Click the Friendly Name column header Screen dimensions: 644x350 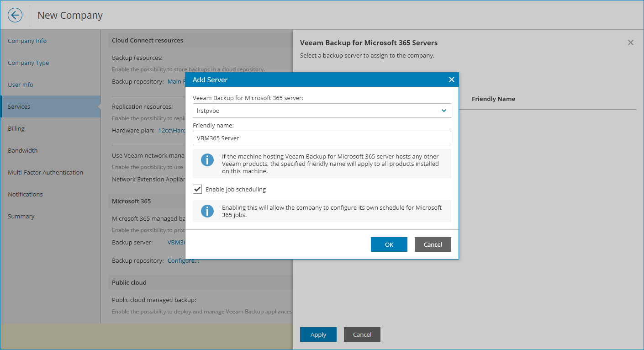pos(493,99)
